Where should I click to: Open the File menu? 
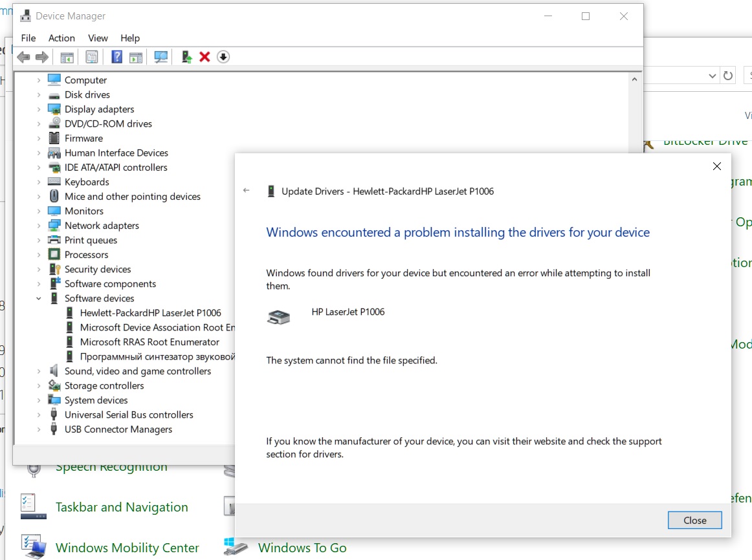point(28,38)
